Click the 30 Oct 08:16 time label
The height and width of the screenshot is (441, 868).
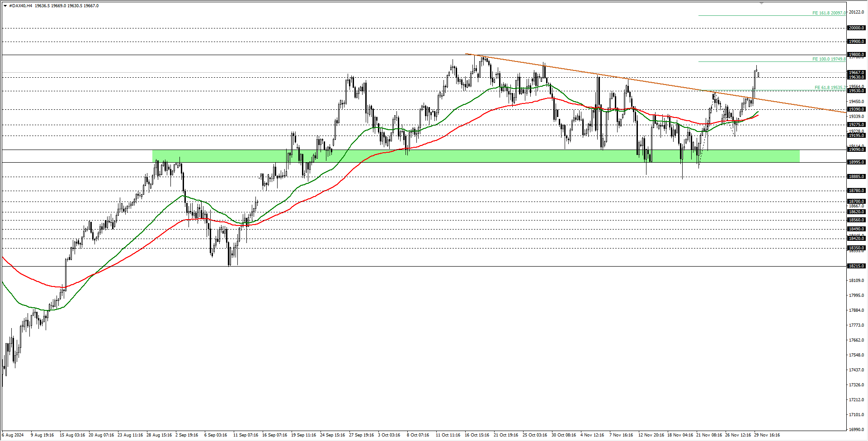click(x=564, y=435)
